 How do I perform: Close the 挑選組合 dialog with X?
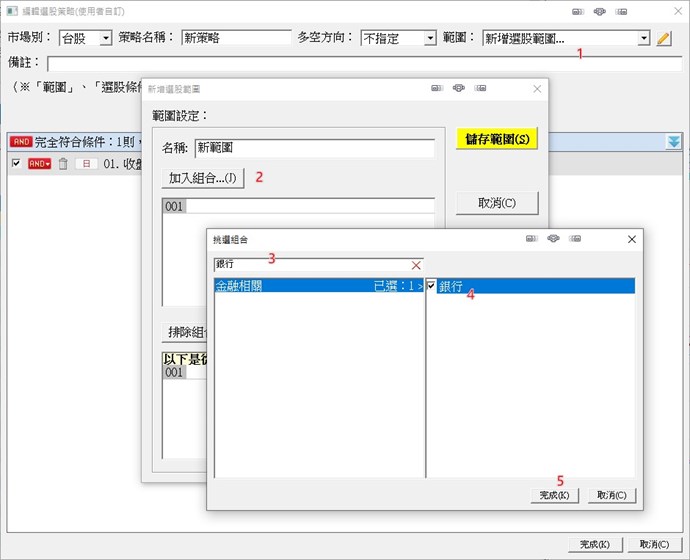click(x=631, y=240)
